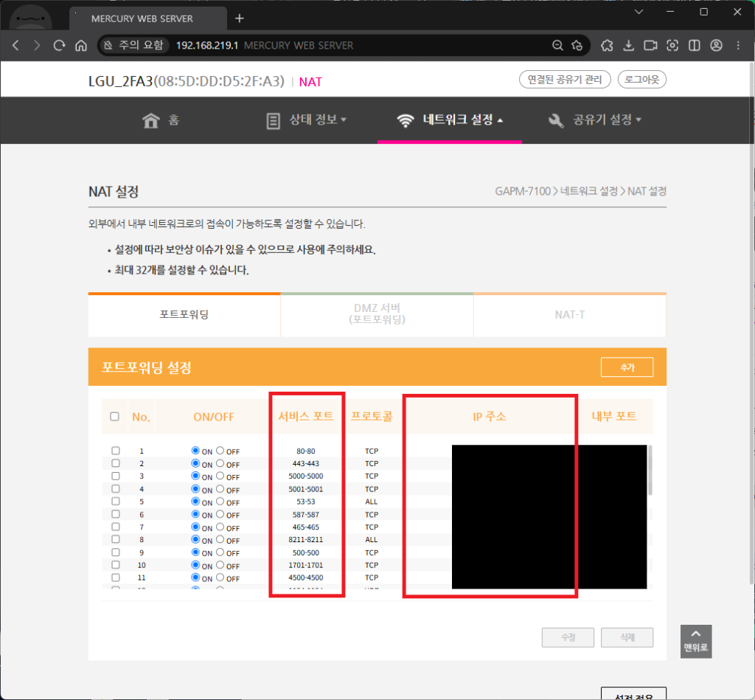Select the MERCURY WEB SERVER browser tab

click(x=148, y=18)
